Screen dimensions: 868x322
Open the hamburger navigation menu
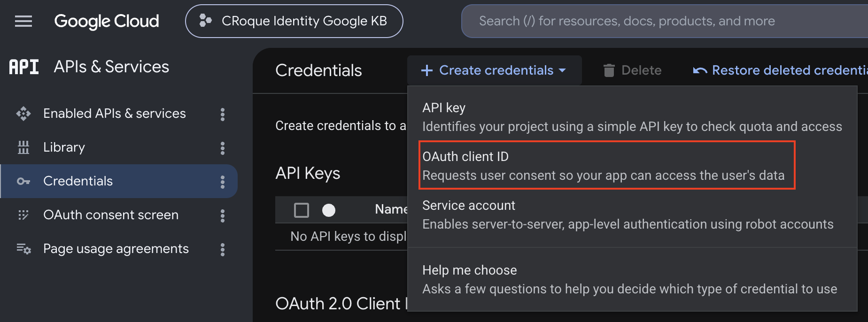click(23, 21)
